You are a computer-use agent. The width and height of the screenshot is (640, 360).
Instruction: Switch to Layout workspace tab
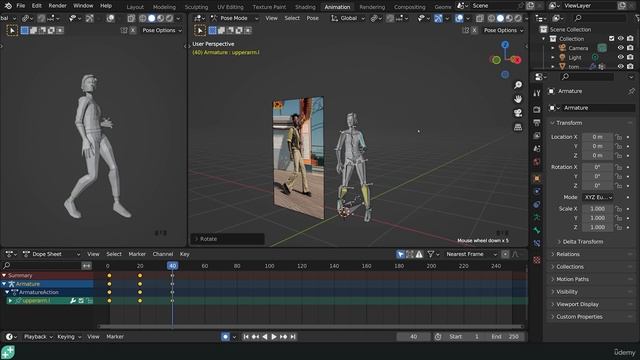[x=135, y=7]
